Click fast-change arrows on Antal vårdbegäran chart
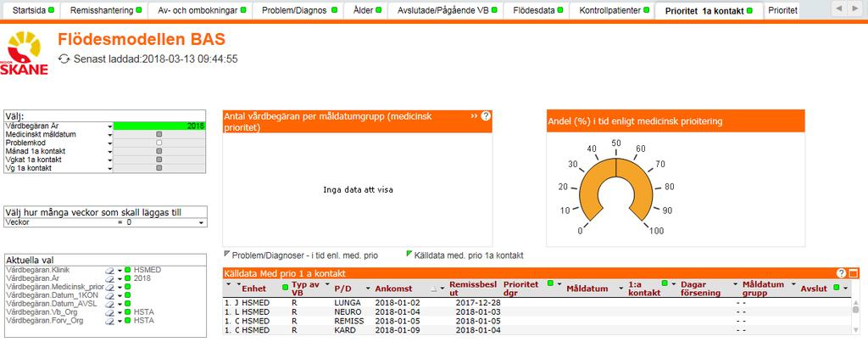Screen dimensions: 868x342 coord(474,116)
